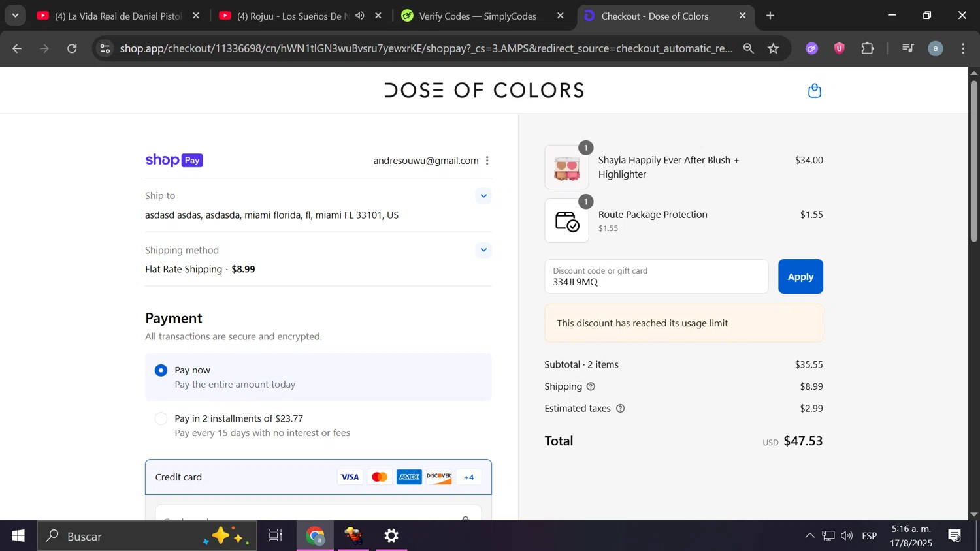Click the Dose of Colors logo

click(x=484, y=90)
